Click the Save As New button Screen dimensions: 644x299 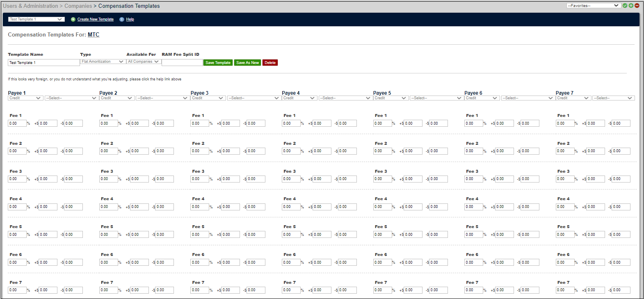pyautogui.click(x=247, y=63)
